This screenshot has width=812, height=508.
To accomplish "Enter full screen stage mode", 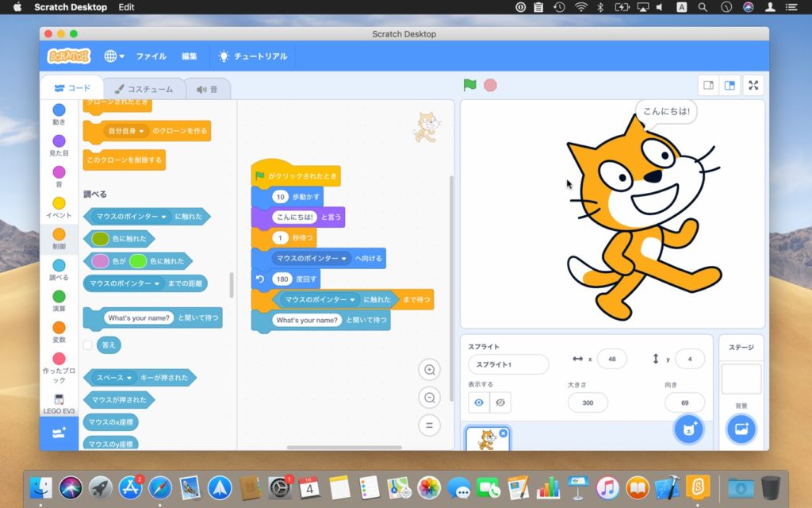I will coord(753,85).
